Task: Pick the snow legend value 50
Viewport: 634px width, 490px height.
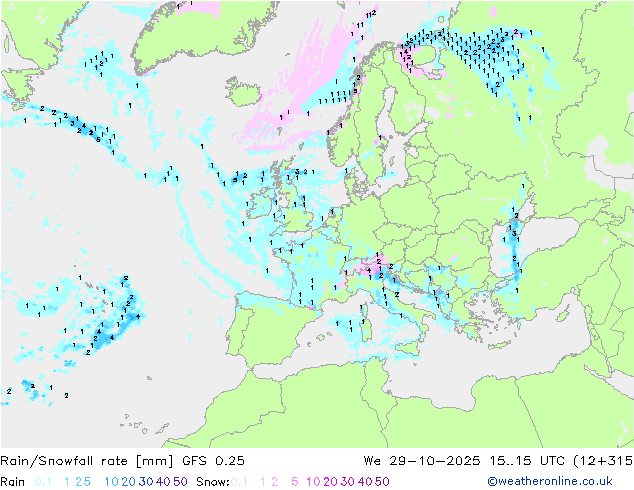Action: [x=382, y=482]
